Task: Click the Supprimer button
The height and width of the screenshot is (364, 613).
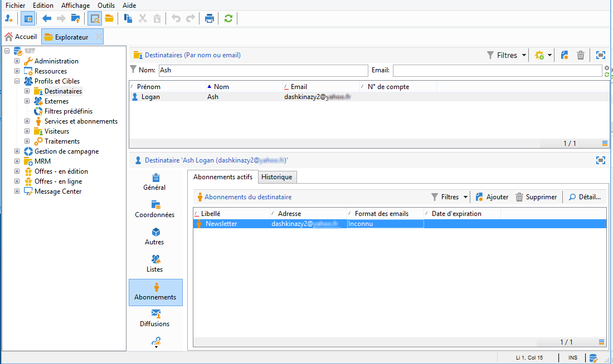Action: (x=536, y=197)
